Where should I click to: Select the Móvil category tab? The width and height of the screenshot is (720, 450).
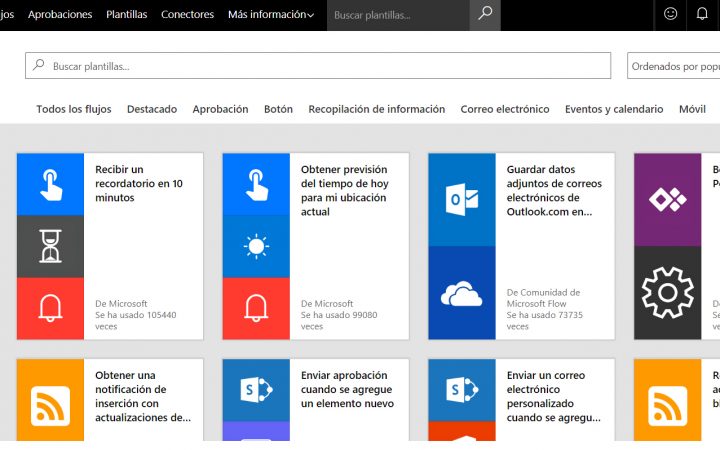[x=692, y=109]
